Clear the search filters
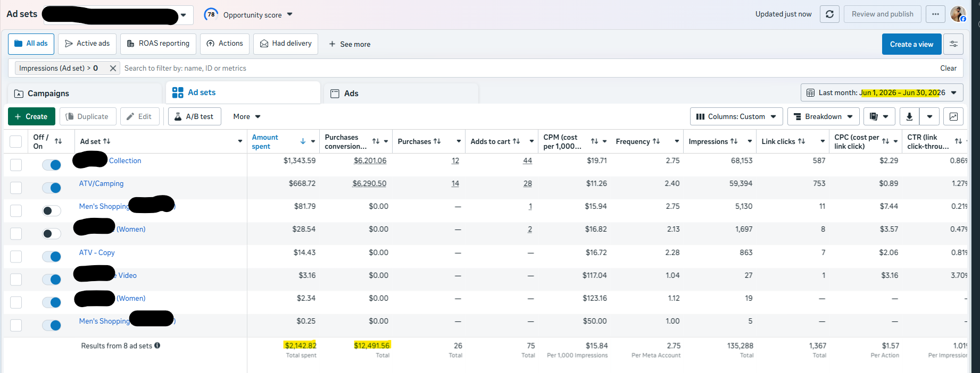 [948, 68]
